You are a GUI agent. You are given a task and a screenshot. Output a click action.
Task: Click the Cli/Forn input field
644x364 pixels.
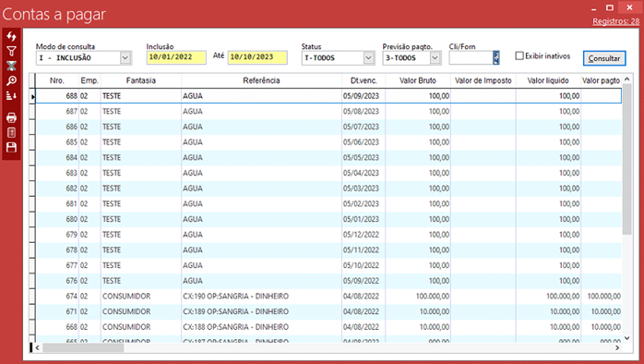coord(471,57)
